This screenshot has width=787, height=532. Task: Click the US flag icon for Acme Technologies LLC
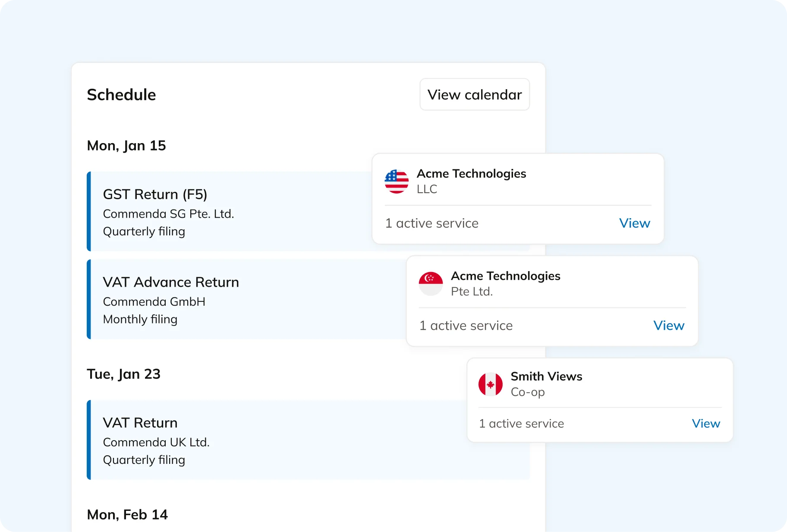pos(396,182)
